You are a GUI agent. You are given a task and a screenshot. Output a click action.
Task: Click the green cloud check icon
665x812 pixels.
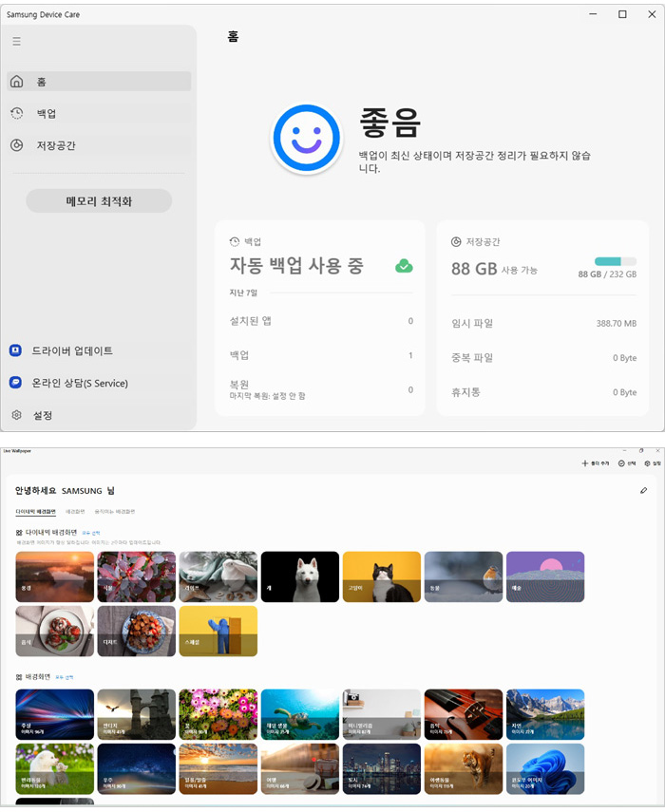[x=404, y=266]
